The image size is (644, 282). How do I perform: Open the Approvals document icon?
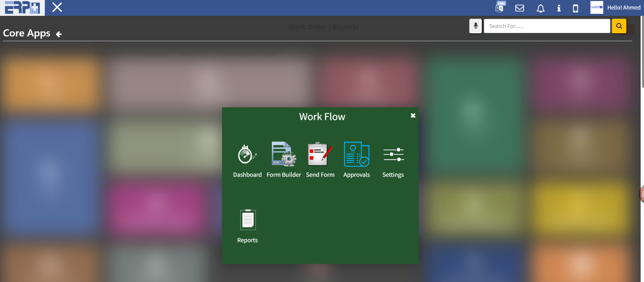[x=356, y=154]
